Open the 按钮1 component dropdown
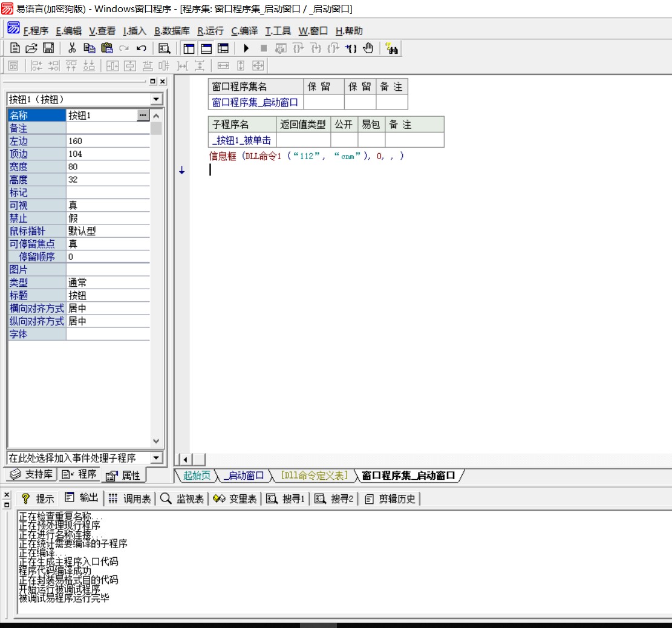Viewport: 672px width, 628px height. click(157, 99)
